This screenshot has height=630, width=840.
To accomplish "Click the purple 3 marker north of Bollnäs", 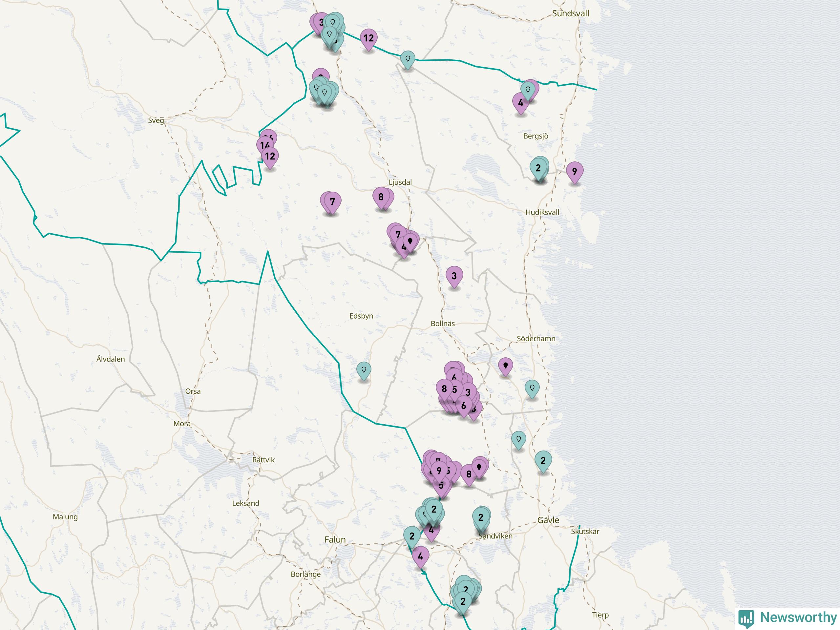I will click(454, 277).
